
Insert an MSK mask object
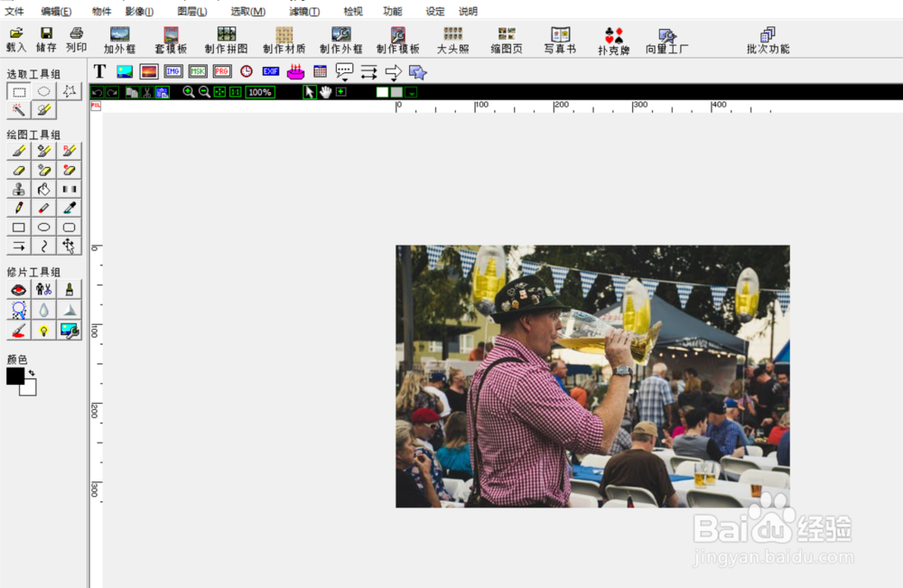point(198,71)
